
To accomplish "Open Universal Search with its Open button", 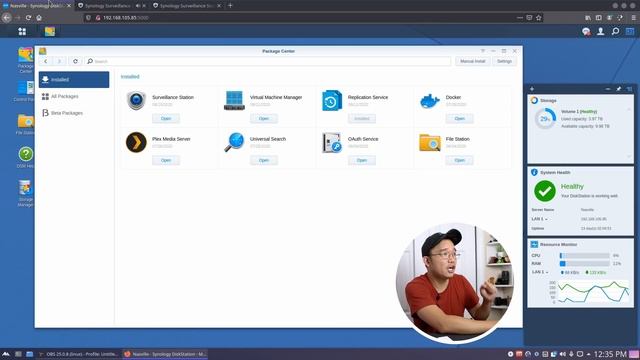I will point(264,160).
